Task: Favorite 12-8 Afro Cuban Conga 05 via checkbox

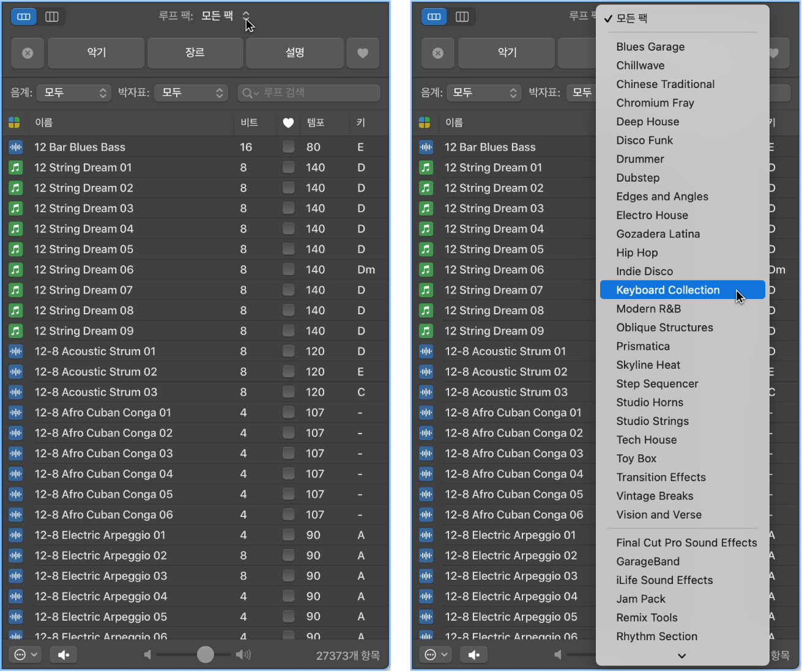Action: (x=288, y=494)
